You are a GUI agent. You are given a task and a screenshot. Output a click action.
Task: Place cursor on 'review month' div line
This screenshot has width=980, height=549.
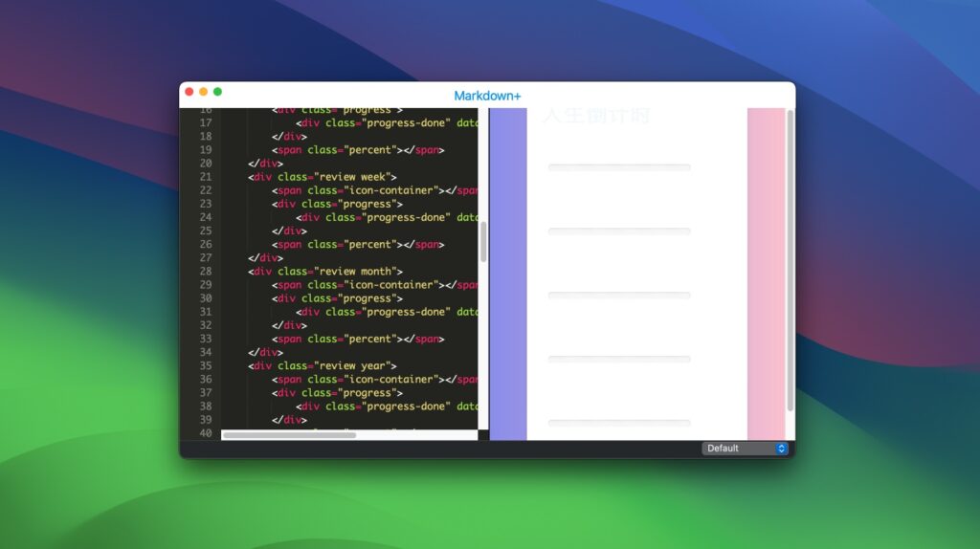click(x=325, y=271)
